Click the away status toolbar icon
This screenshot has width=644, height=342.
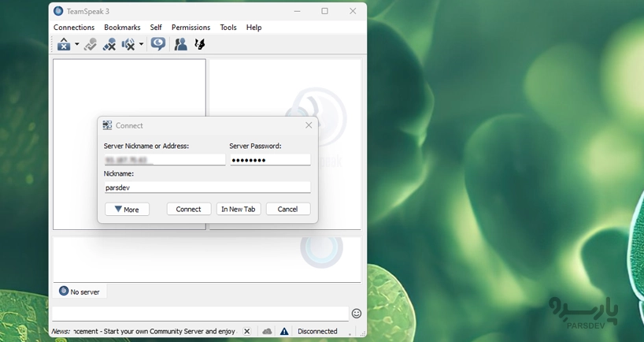(64, 45)
